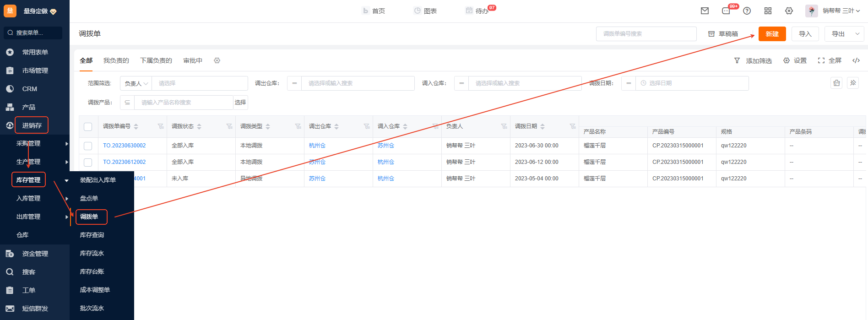This screenshot has width=868, height=320.
Task: Click the orange 新建 button
Action: coord(772,34)
